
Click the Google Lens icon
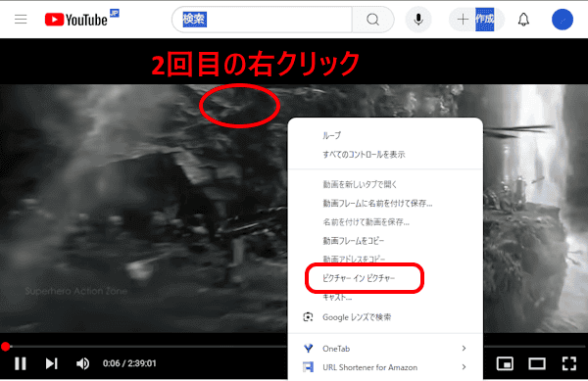pyautogui.click(x=308, y=317)
